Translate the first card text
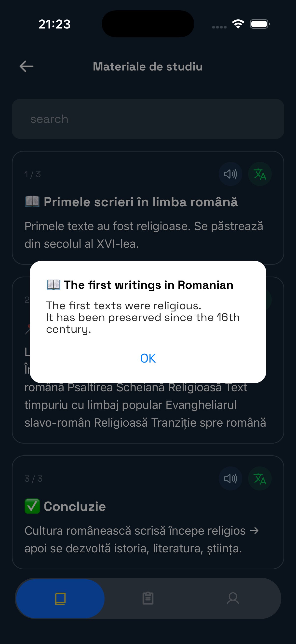 (x=260, y=174)
